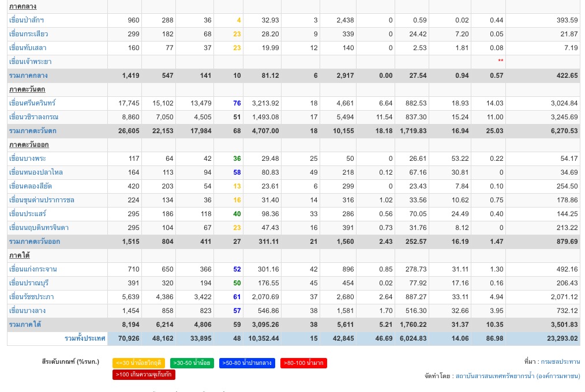
Task: Open the เขื่อนรัชชประภา dam link
Action: 31,297
